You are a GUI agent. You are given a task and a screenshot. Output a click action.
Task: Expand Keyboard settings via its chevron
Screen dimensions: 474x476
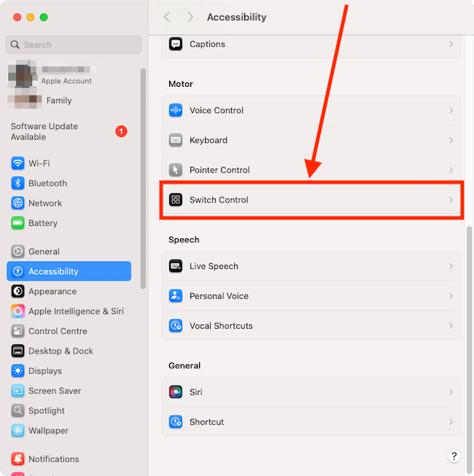click(451, 140)
